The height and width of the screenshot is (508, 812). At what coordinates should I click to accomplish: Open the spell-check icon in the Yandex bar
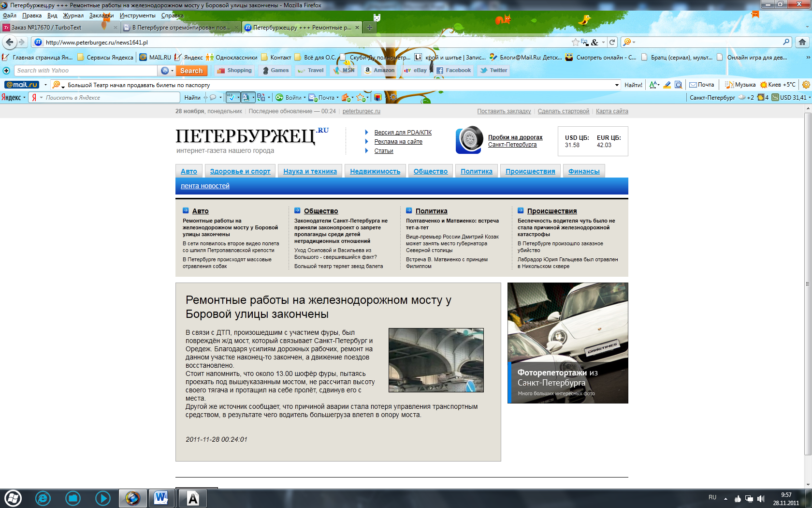[x=232, y=97]
